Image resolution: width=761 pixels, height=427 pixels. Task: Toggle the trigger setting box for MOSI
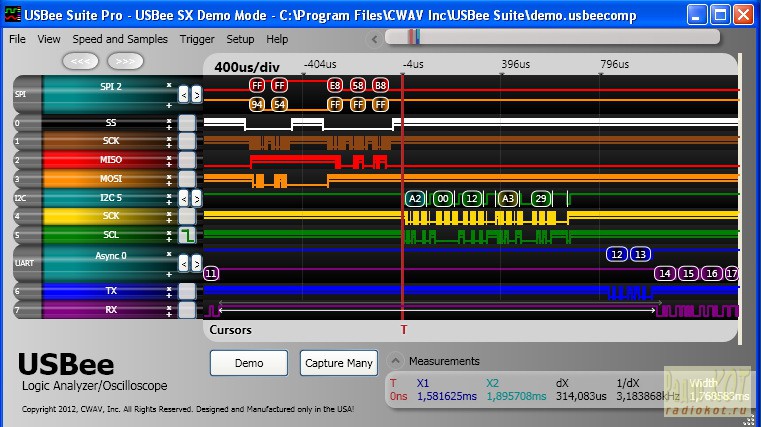pos(187,179)
